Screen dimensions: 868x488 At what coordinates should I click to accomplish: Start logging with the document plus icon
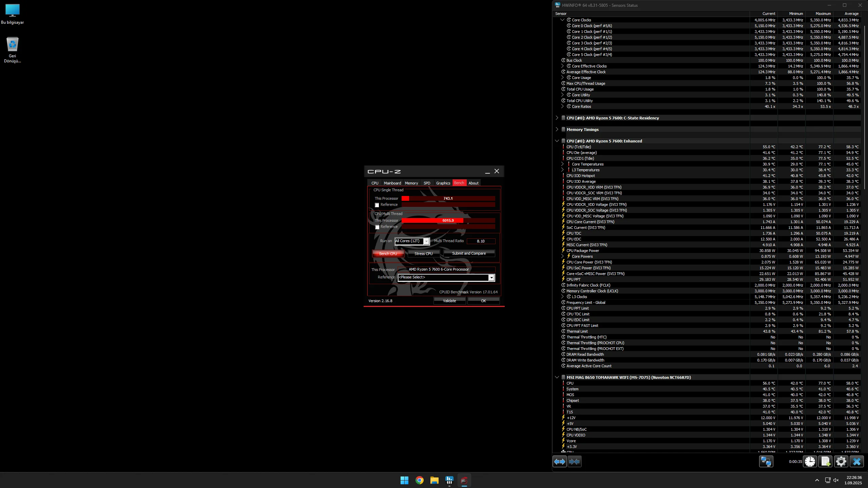(x=826, y=462)
